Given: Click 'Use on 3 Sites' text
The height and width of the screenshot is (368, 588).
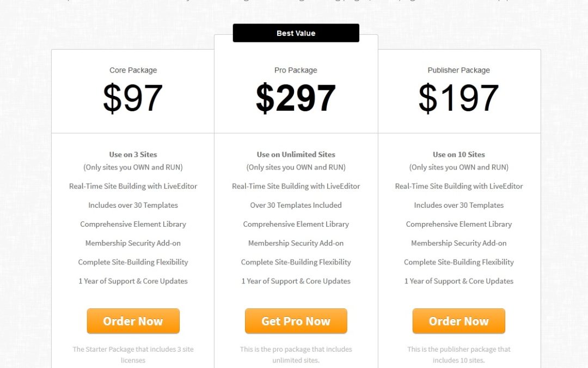Looking at the screenshot, I should click(x=133, y=154).
